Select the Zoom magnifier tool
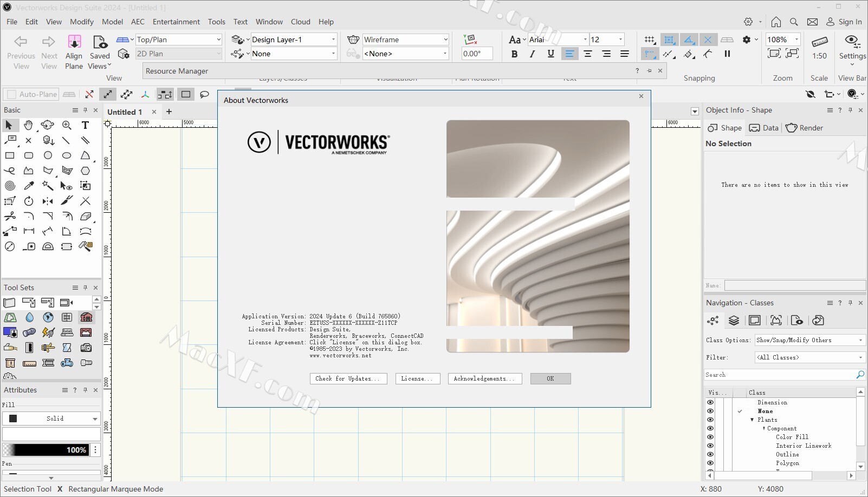Image resolution: width=868 pixels, height=497 pixels. [x=67, y=125]
